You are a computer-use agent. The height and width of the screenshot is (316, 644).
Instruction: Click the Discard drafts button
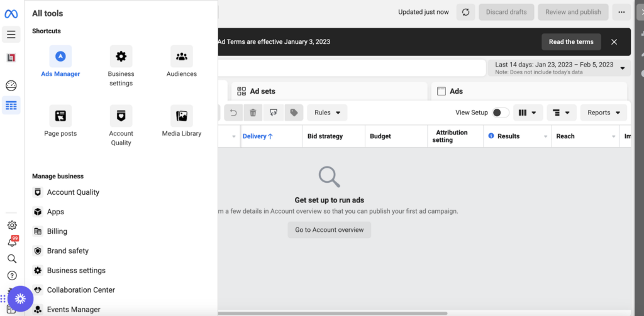click(x=506, y=13)
